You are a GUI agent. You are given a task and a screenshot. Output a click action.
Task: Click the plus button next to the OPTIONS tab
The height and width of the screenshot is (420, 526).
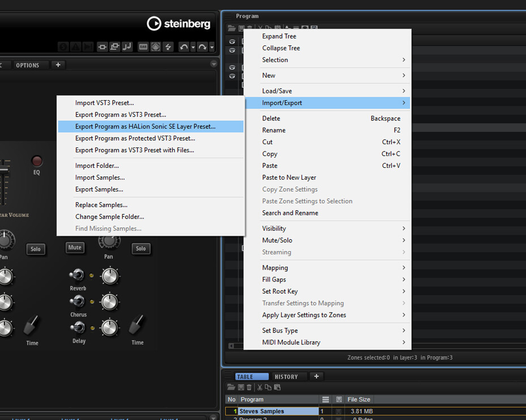tap(58, 64)
